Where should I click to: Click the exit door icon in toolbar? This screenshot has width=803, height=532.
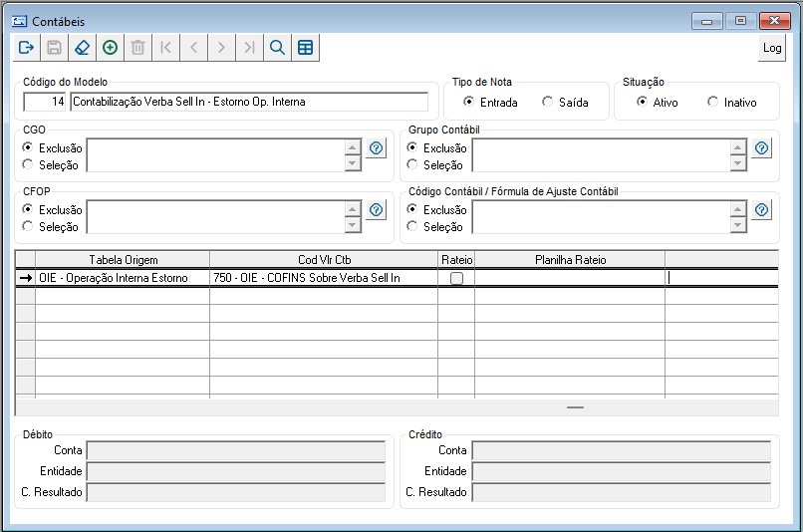pos(27,48)
